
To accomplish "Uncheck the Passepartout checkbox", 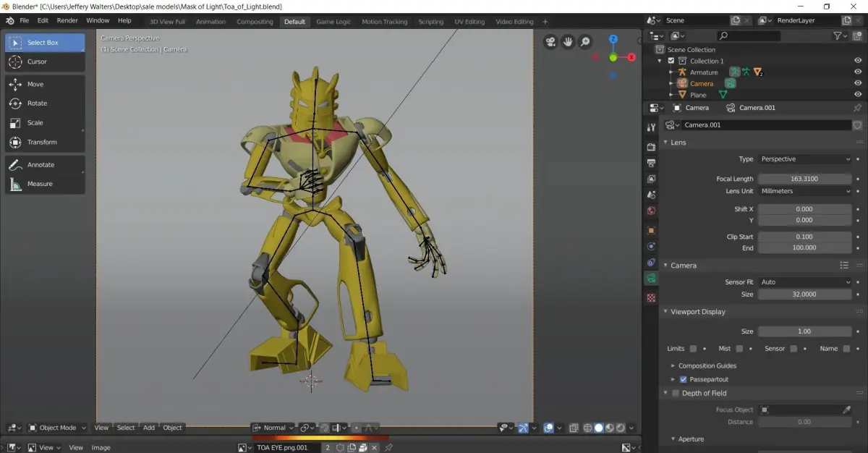I will [x=683, y=379].
